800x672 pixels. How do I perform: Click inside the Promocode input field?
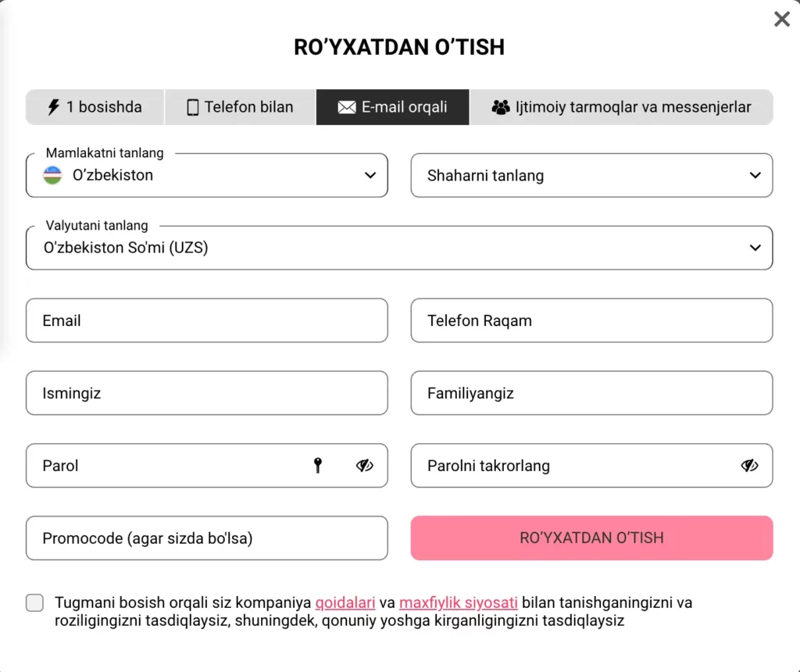tap(206, 538)
